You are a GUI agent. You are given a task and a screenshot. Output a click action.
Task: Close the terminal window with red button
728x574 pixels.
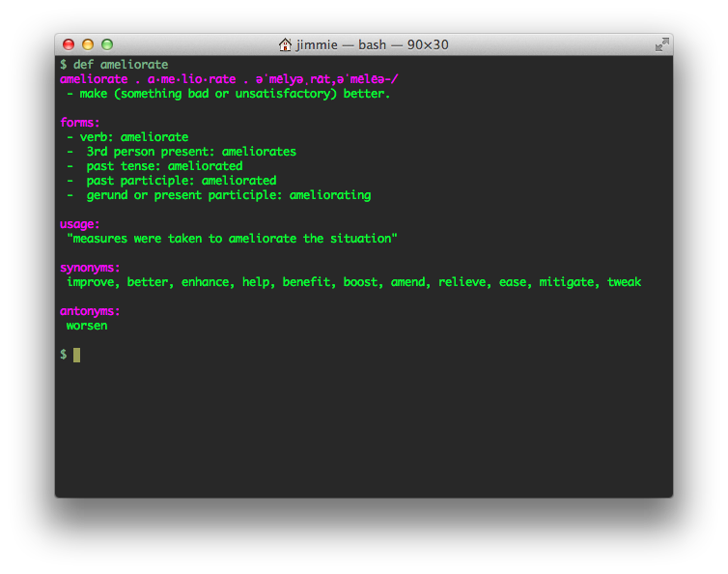[69, 44]
